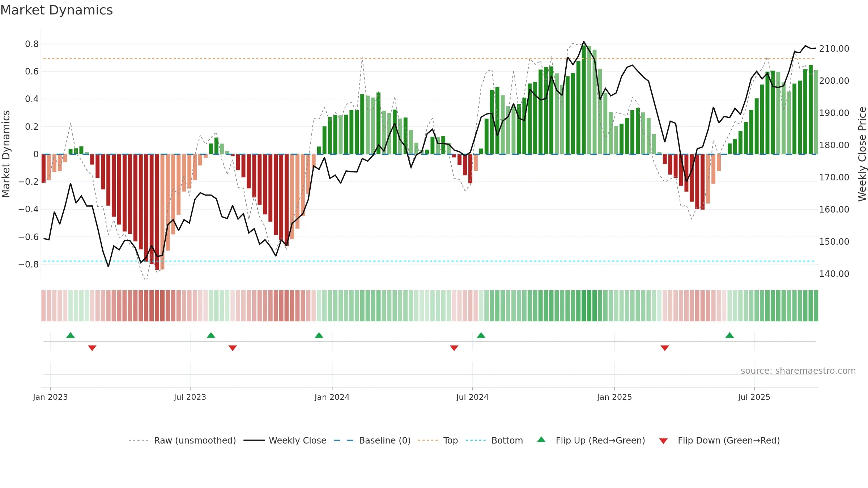
Task: Click the 0.4 left axis tick label
Action: [32, 99]
